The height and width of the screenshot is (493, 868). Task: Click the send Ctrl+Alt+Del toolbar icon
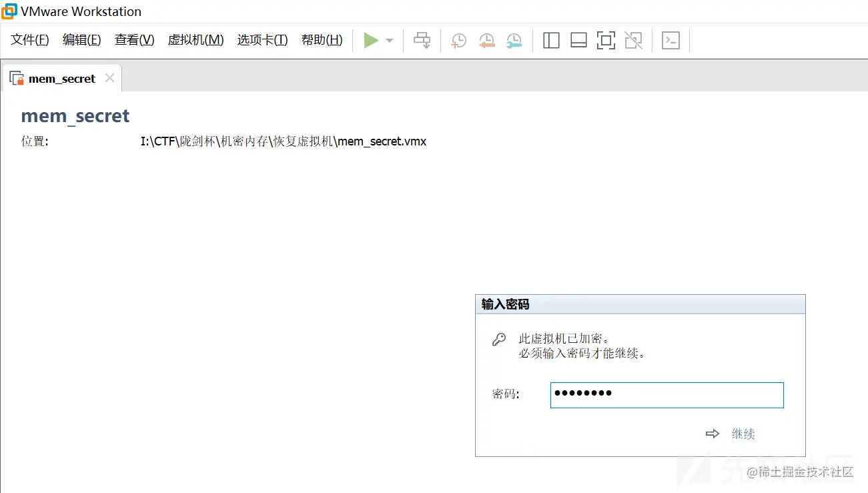[422, 41]
